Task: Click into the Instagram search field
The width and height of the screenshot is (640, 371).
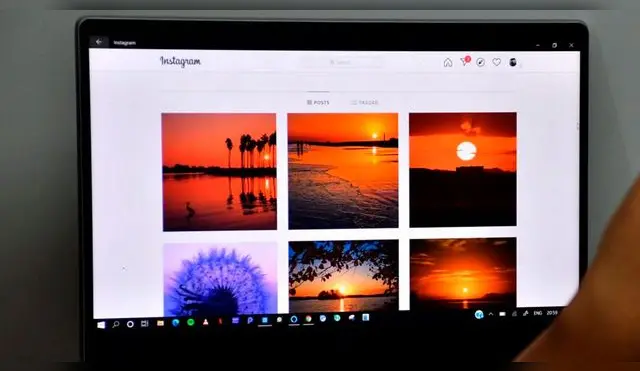Action: click(x=342, y=62)
